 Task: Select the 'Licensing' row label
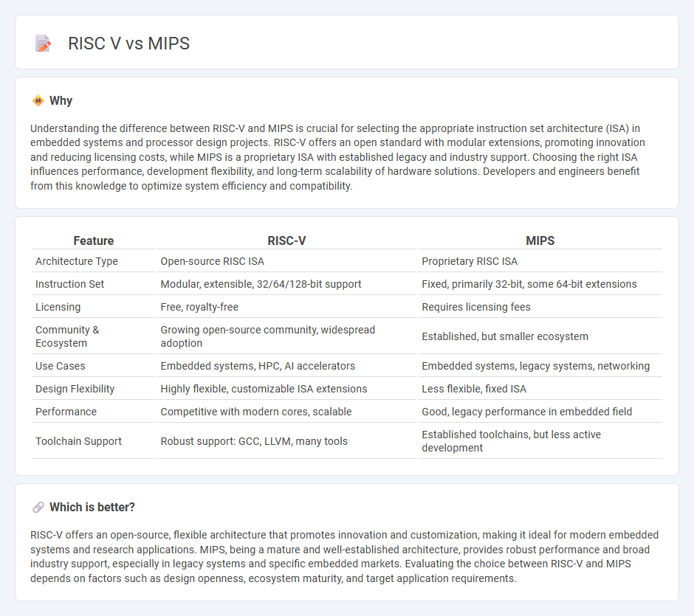(58, 308)
